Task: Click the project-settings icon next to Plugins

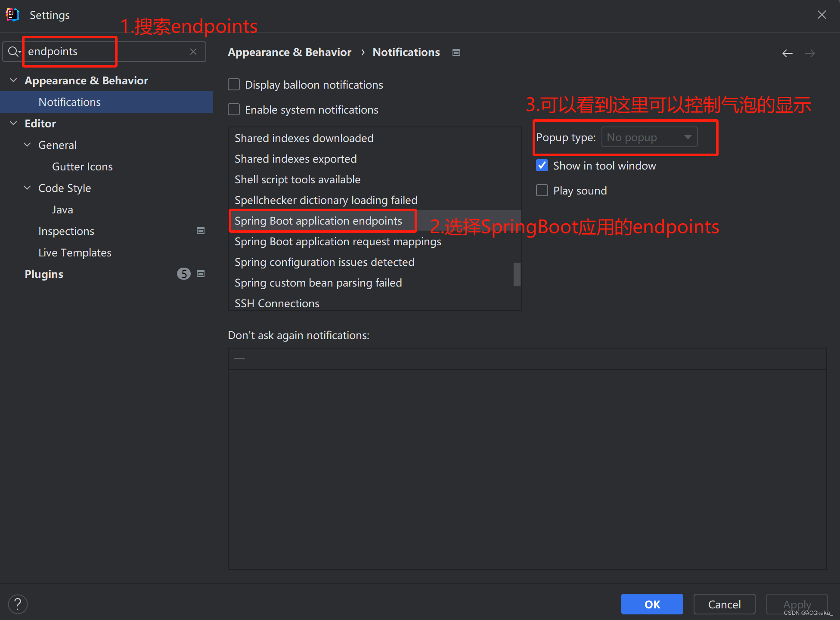Action: coord(201,274)
